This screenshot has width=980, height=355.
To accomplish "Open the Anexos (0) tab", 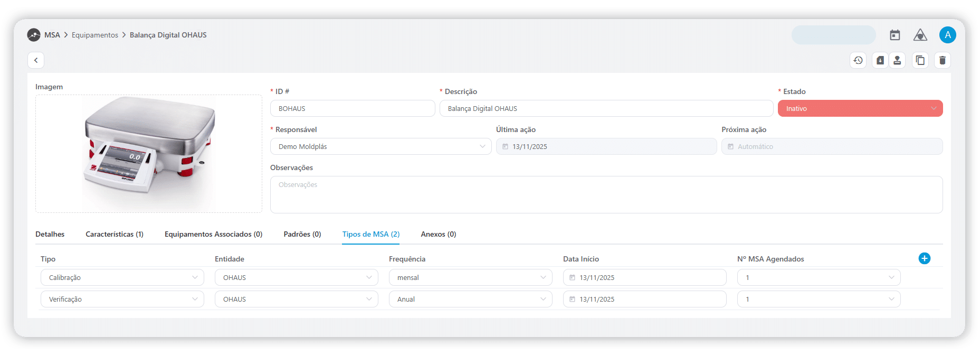I will pos(439,234).
